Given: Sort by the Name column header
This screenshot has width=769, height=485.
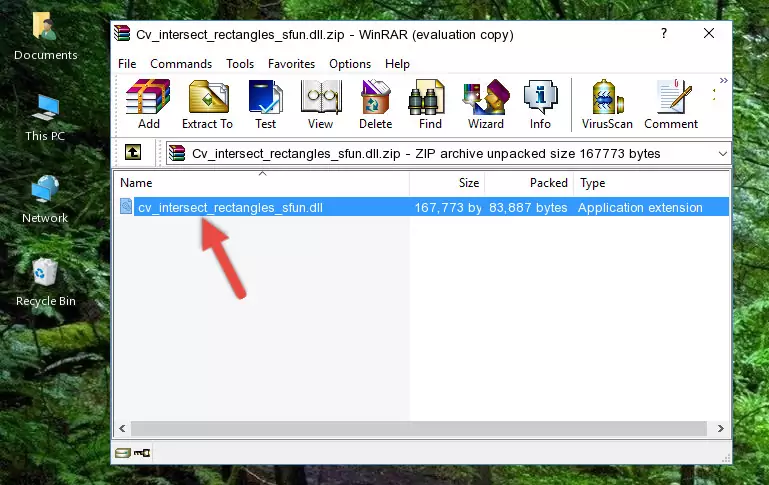Looking at the screenshot, I should 262,183.
